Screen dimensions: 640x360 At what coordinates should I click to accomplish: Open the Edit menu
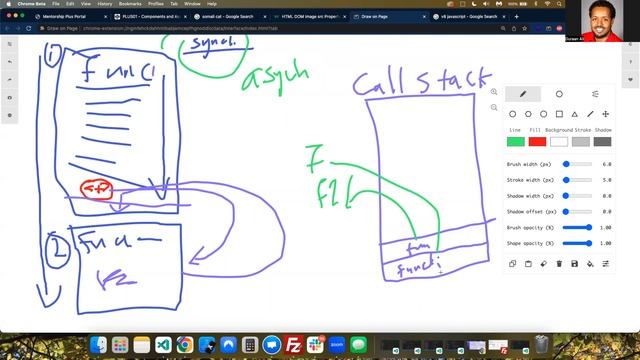70,4
